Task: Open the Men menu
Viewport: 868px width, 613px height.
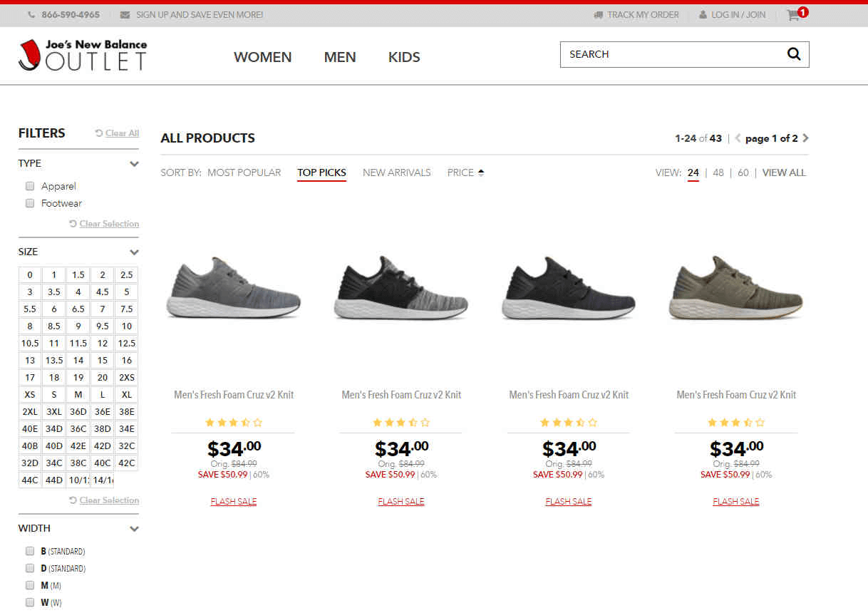Action: [340, 57]
